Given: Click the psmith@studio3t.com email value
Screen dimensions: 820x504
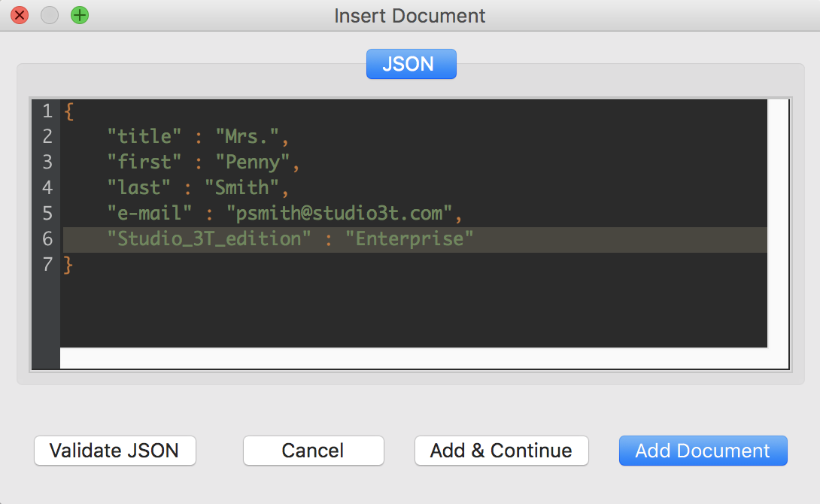Looking at the screenshot, I should pyautogui.click(x=339, y=214).
